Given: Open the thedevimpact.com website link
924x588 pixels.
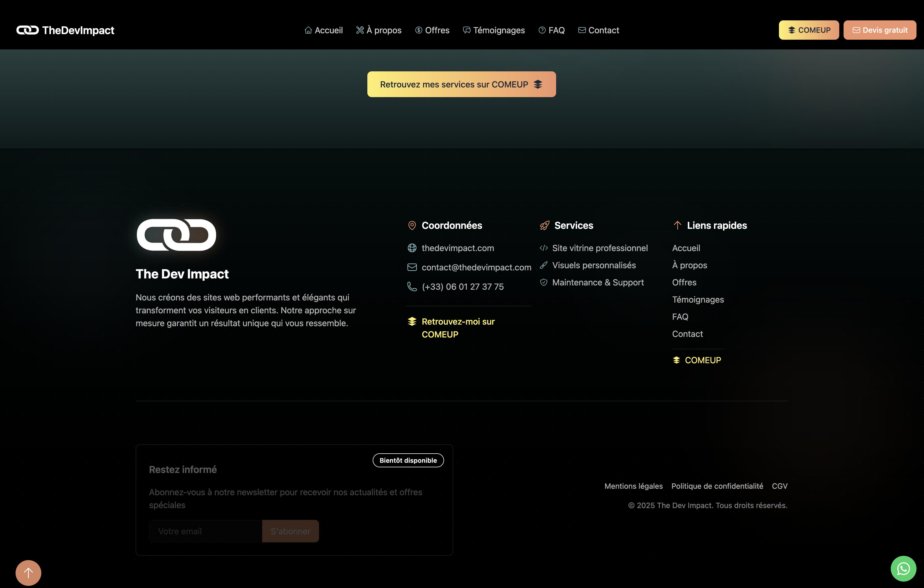Looking at the screenshot, I should click(458, 248).
